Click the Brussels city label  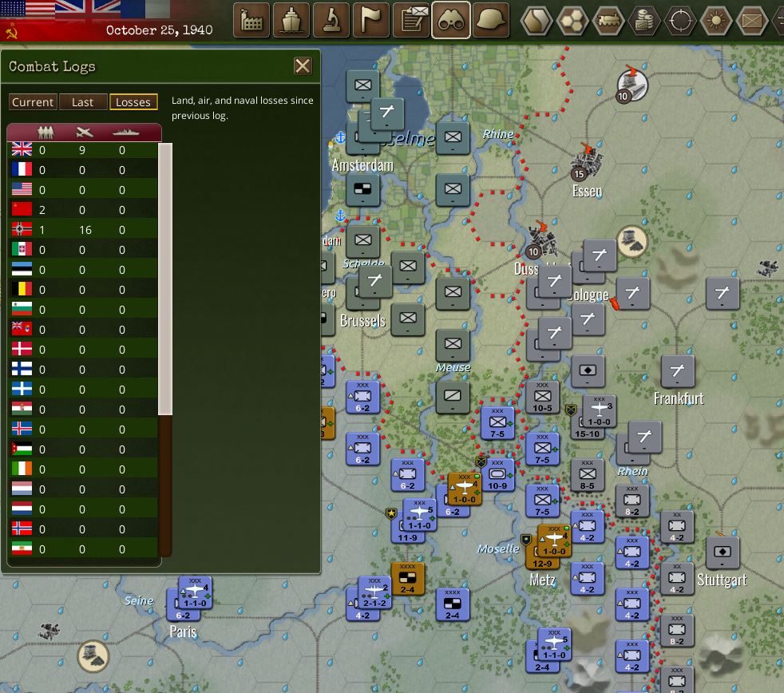(x=363, y=320)
